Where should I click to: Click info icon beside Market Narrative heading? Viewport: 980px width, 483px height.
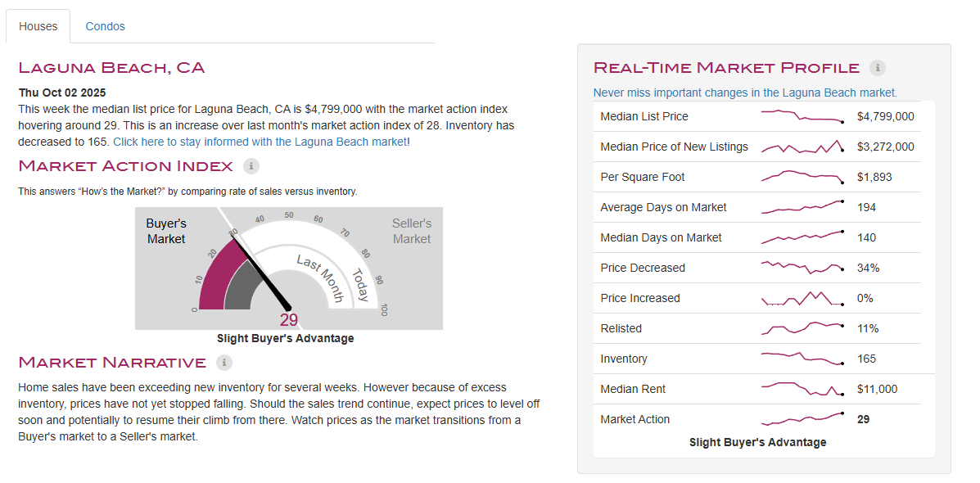(224, 362)
